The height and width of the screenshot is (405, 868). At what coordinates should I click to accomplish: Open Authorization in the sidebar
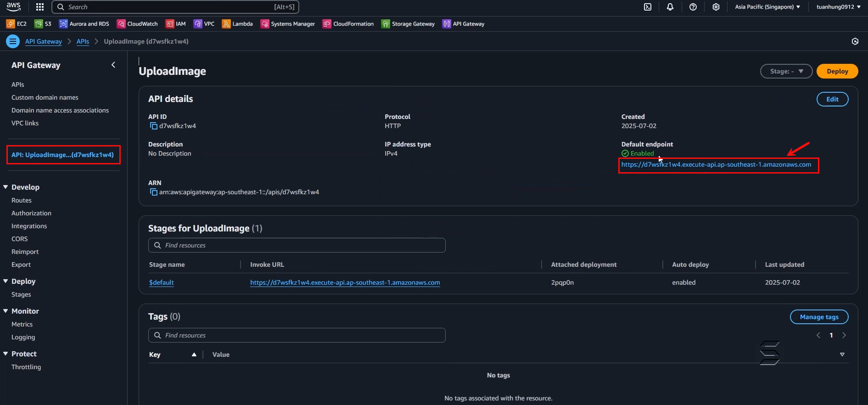point(31,213)
